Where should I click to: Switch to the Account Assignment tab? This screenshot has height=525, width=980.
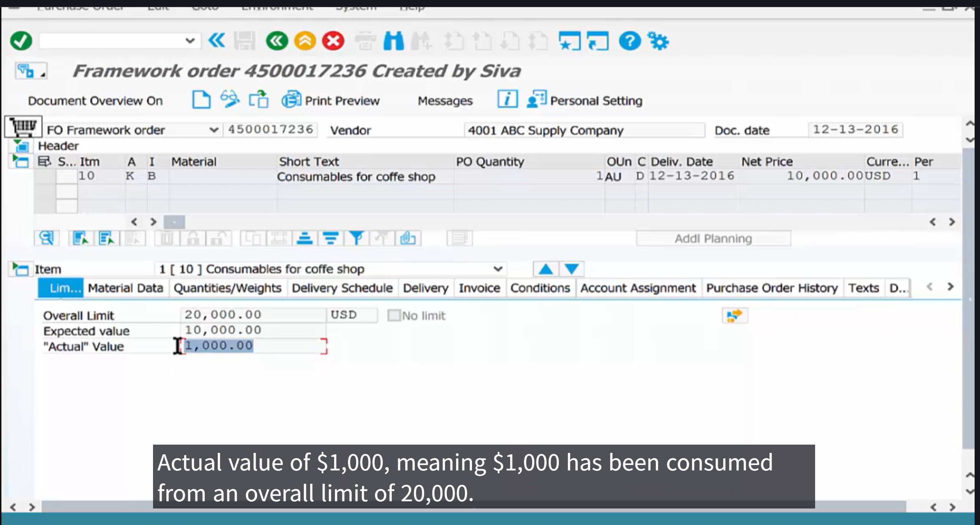(x=638, y=288)
